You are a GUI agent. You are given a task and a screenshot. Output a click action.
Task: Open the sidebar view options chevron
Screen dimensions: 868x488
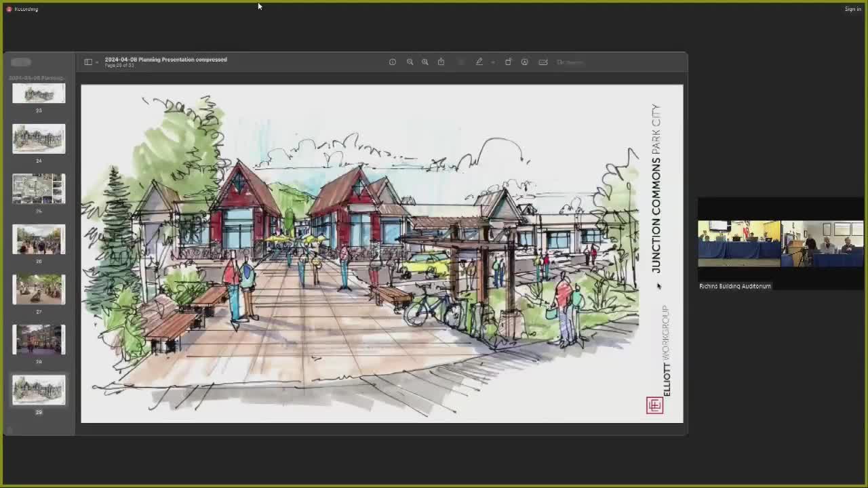[97, 62]
